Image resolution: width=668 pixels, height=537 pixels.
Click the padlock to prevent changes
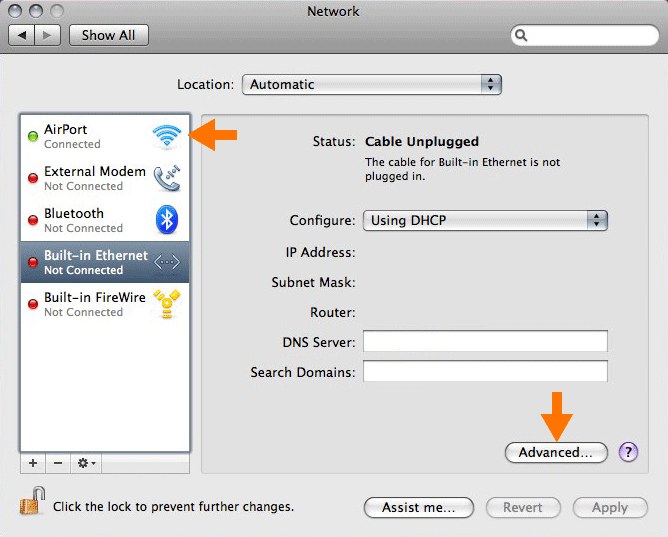pyautogui.click(x=32, y=501)
